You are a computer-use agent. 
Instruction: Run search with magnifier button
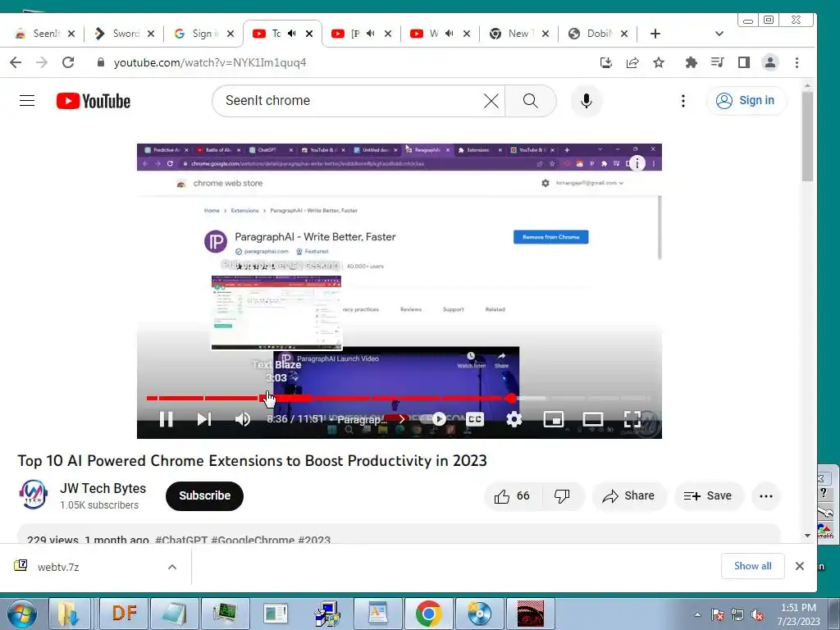pos(531,101)
